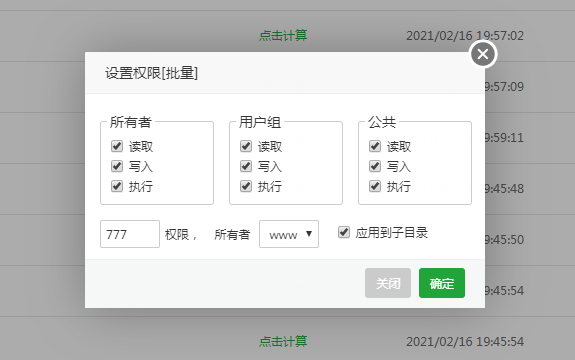Toggle 读取 checkbox under 用户组

pos(246,146)
